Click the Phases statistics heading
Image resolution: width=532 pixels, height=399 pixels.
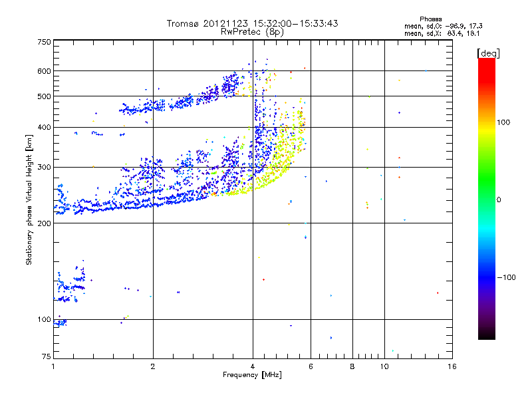click(x=430, y=19)
